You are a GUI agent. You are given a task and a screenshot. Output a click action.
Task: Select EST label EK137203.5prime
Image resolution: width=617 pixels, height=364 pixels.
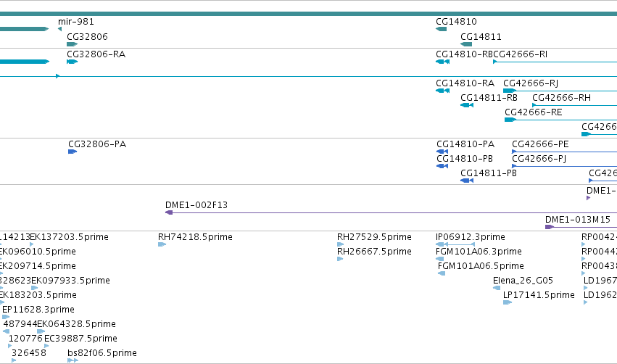click(70, 237)
